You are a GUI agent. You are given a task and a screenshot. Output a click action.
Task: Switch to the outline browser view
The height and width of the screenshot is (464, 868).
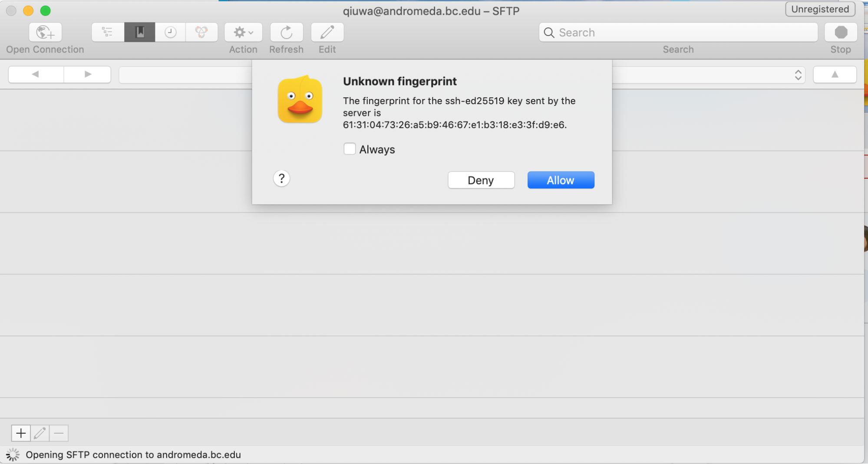(107, 32)
